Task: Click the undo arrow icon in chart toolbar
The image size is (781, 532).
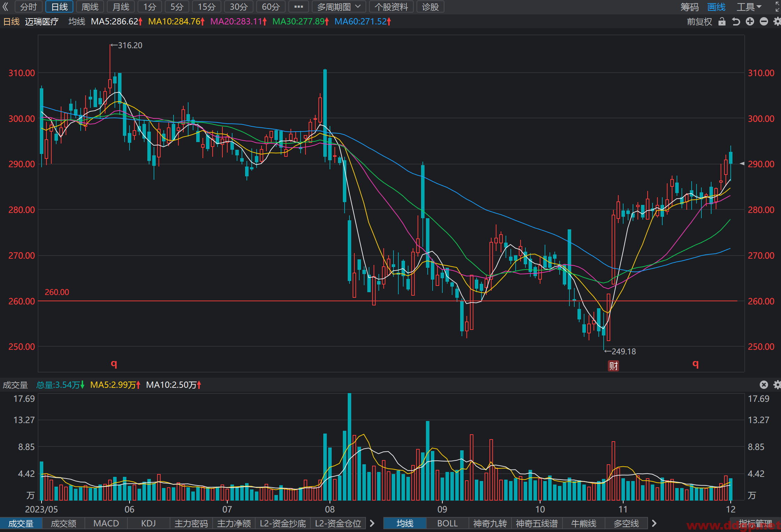Action: [736, 22]
